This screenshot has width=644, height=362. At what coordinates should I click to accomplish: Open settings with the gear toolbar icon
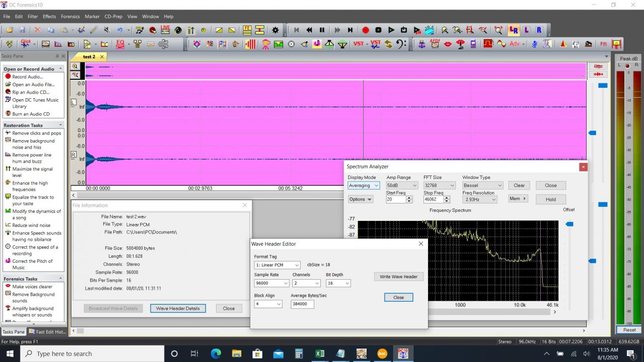click(275, 30)
